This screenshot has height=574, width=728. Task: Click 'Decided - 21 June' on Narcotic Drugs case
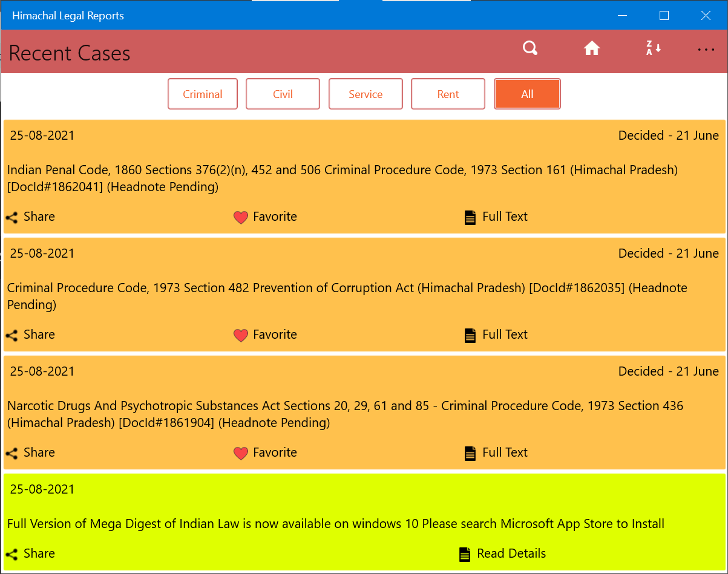click(669, 371)
